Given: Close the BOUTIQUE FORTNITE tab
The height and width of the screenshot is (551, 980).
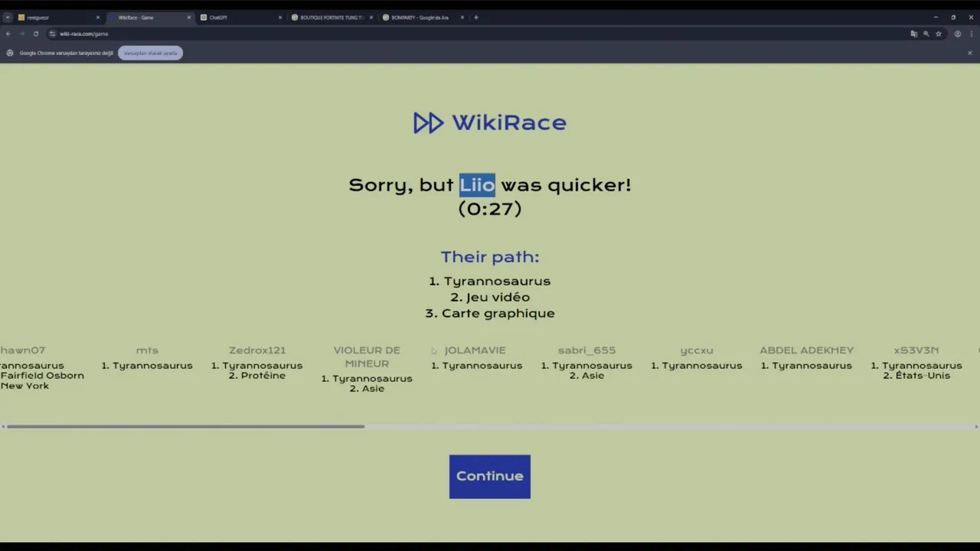Looking at the screenshot, I should [371, 17].
